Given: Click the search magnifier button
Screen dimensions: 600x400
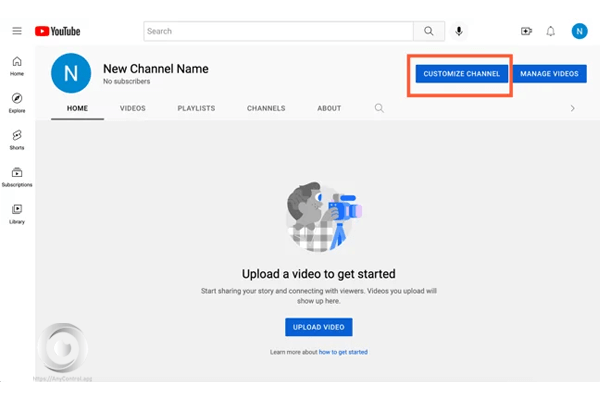Looking at the screenshot, I should 429,31.
